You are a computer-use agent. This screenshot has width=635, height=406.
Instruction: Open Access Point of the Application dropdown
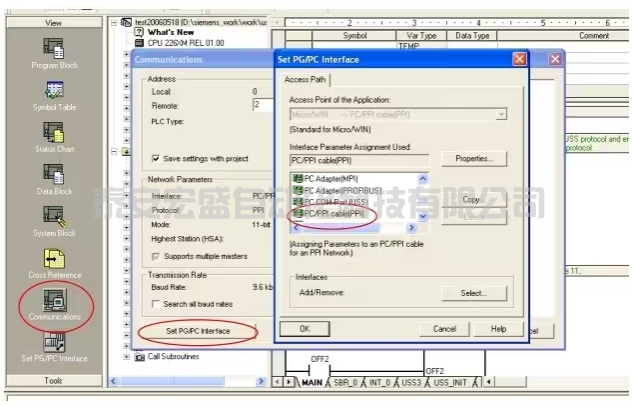coord(501,115)
